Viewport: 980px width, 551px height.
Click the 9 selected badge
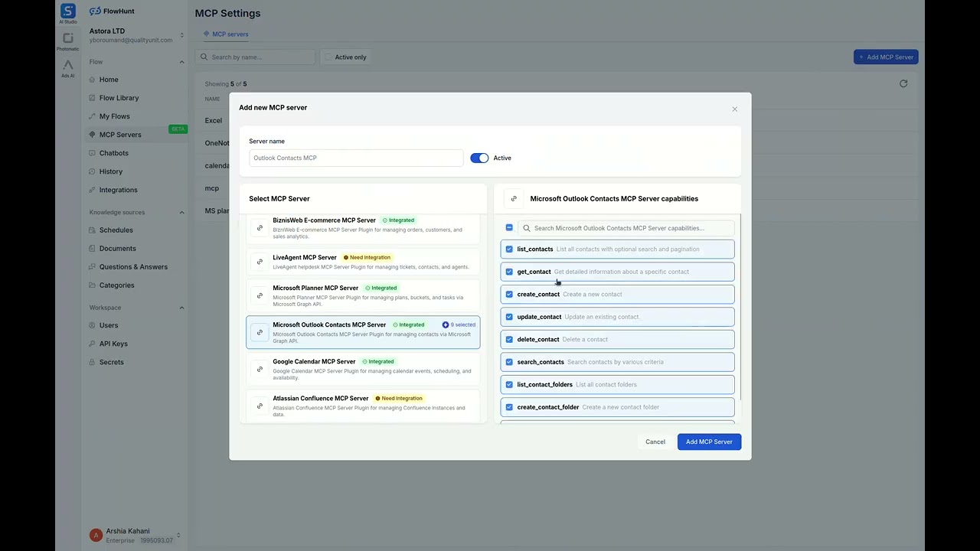coord(459,324)
